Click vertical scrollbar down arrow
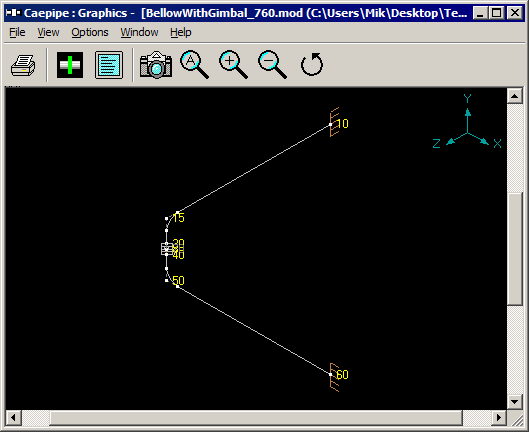 [514, 402]
